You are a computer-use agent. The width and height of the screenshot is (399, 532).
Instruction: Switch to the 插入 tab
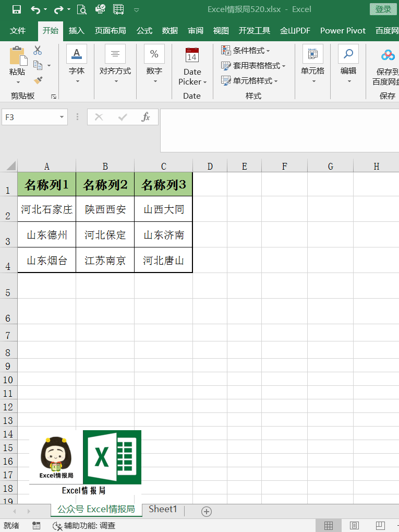click(77, 31)
